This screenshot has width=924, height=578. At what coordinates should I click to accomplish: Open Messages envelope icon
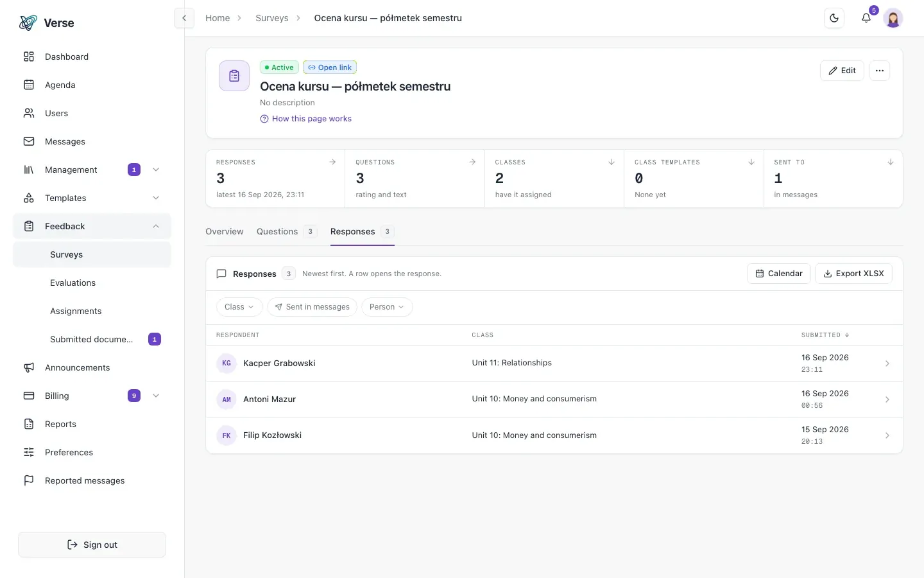(x=29, y=141)
